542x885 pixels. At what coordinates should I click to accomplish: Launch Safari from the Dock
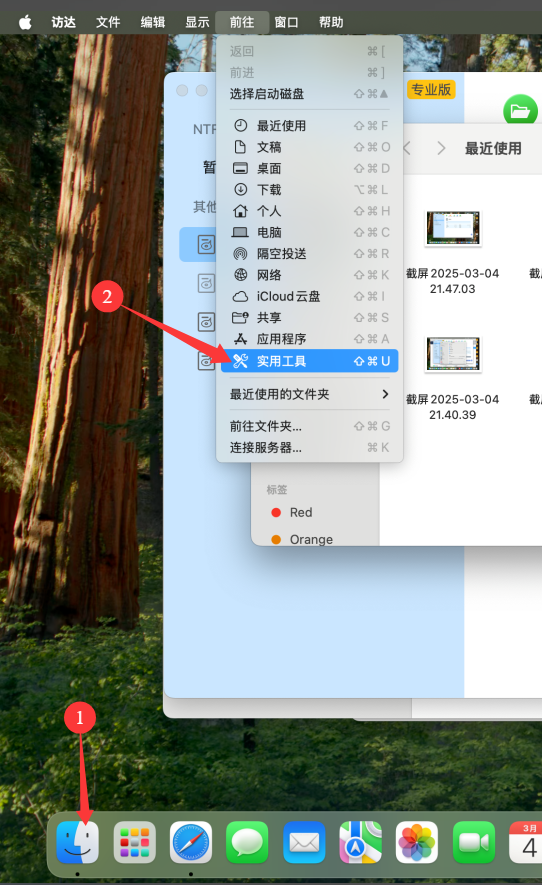pyautogui.click(x=191, y=842)
